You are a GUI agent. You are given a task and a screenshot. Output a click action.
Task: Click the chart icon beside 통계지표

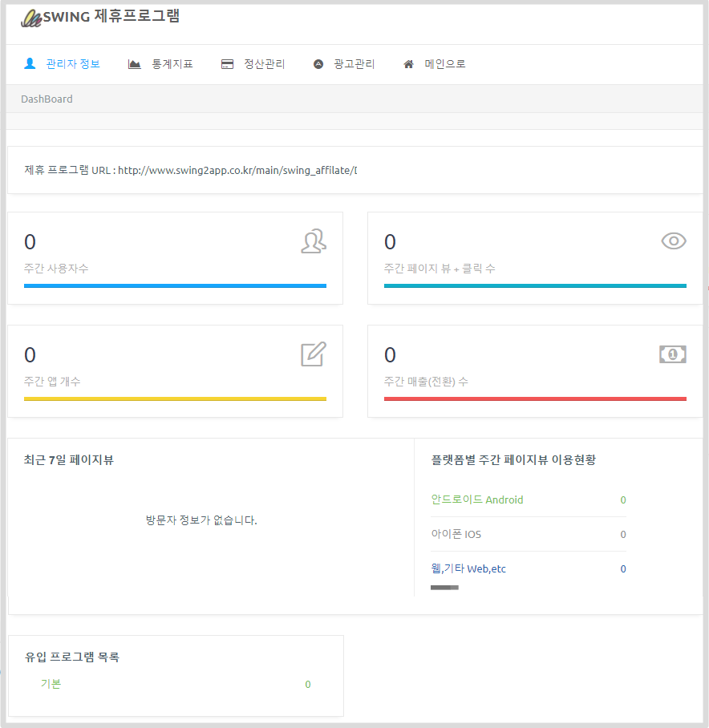pyautogui.click(x=135, y=64)
